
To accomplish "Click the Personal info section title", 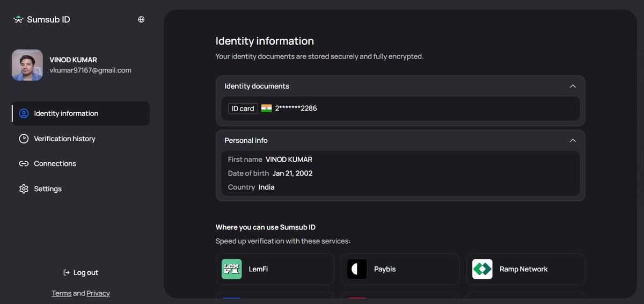I will coord(246,140).
